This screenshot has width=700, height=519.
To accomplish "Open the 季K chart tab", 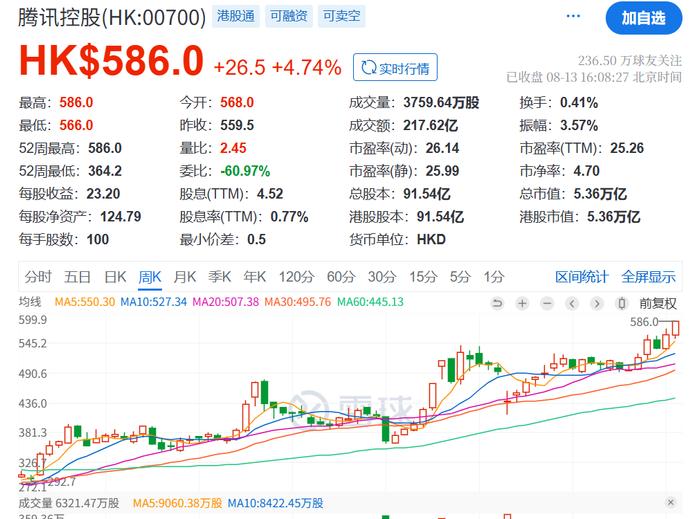I will [220, 277].
